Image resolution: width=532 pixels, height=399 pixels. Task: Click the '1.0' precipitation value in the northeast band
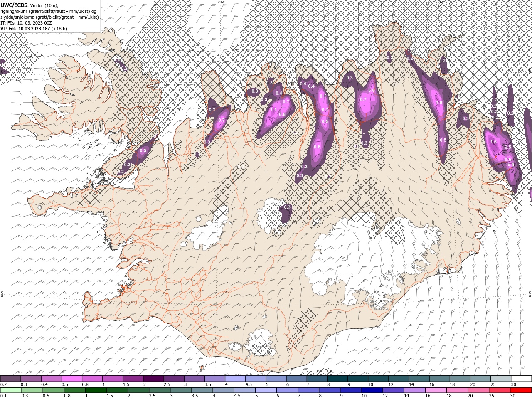coord(438,103)
